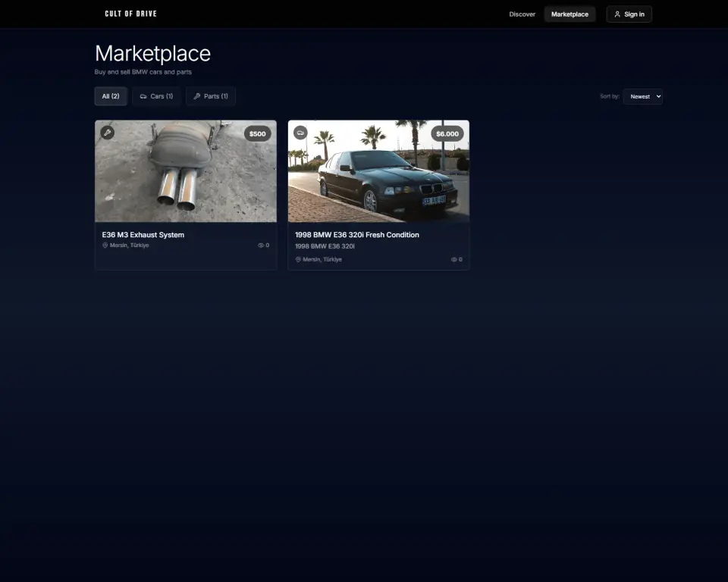Viewport: 728px width, 582px height.
Task: Click the $500 price tag
Action: 257,133
